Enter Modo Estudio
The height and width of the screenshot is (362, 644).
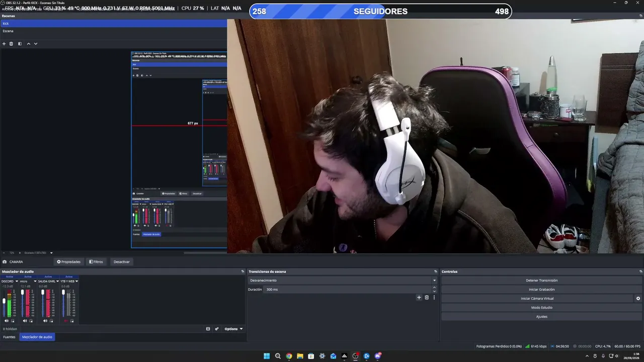coord(542,308)
